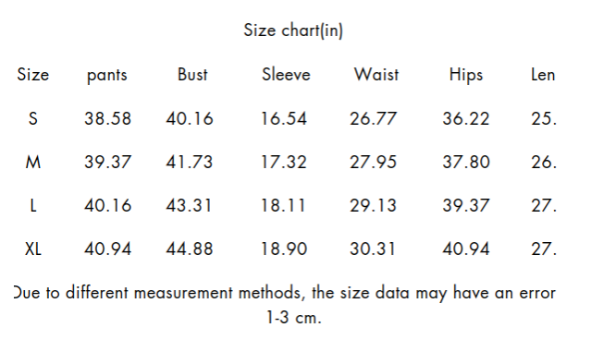Click the measurement error disclaimer text
Viewport: 591px width, 364px height.
click(x=285, y=305)
